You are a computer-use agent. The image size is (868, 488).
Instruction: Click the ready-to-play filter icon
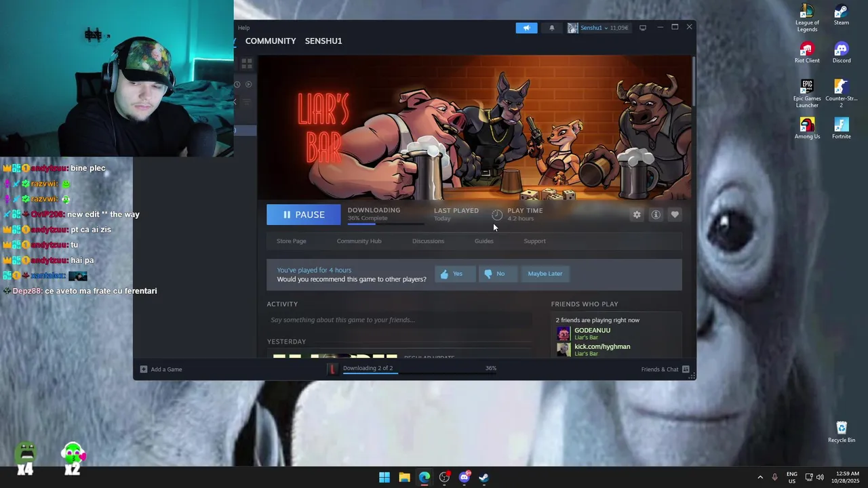point(249,85)
